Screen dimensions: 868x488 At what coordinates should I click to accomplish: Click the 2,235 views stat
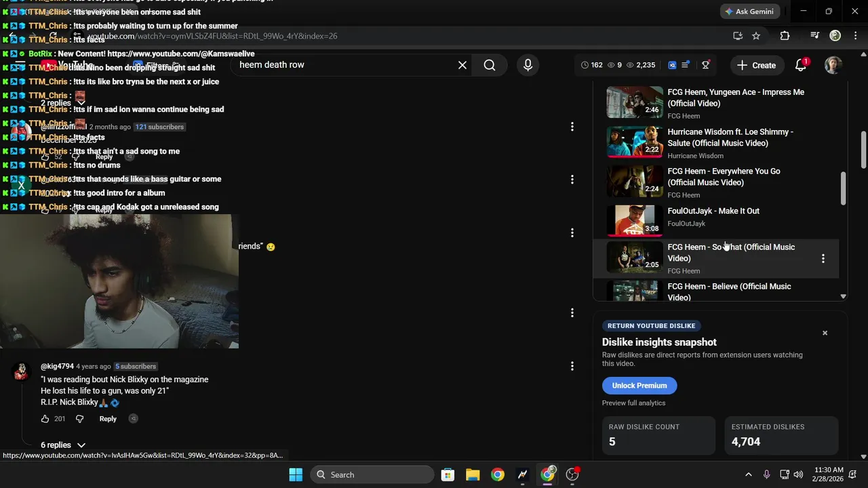pyautogui.click(x=641, y=65)
